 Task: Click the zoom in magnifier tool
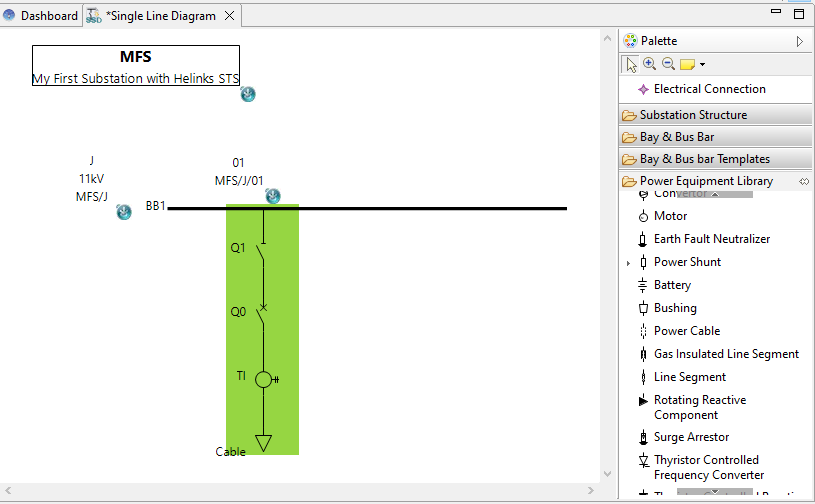click(x=650, y=65)
